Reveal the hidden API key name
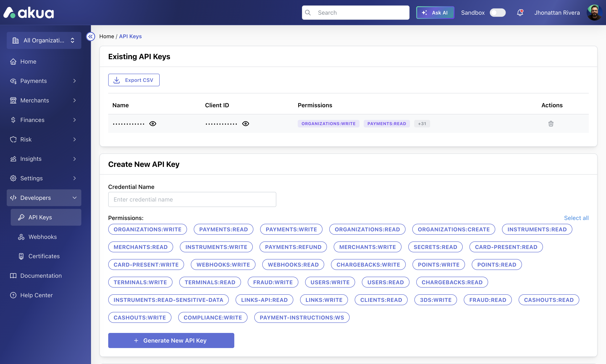The height and width of the screenshot is (364, 606). coord(153,124)
